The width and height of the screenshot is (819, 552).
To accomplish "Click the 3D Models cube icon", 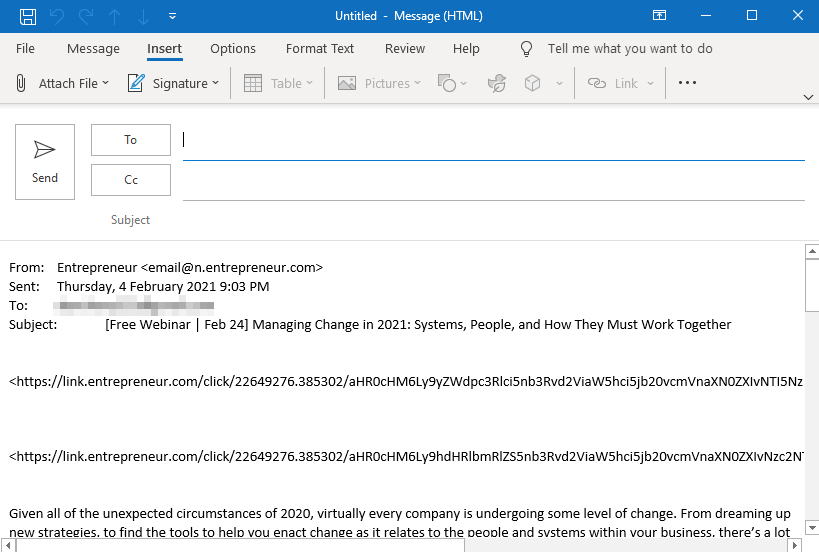I will 532,83.
